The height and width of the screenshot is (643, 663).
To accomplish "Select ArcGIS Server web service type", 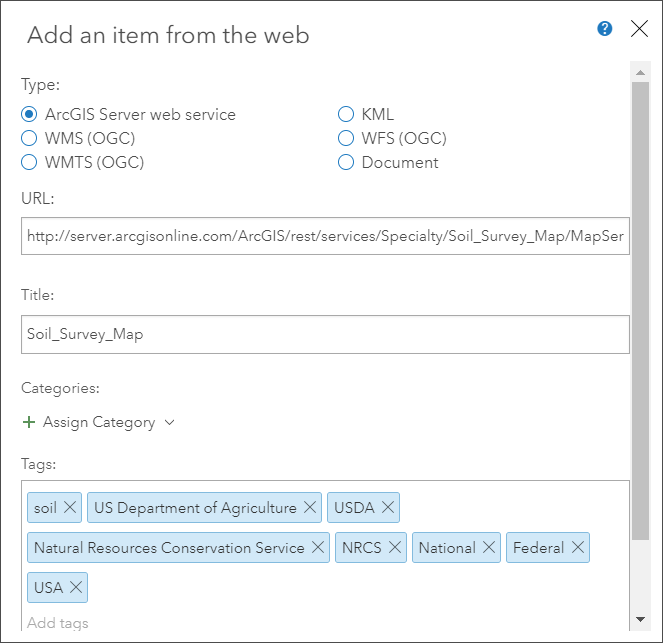I will pos(29,114).
